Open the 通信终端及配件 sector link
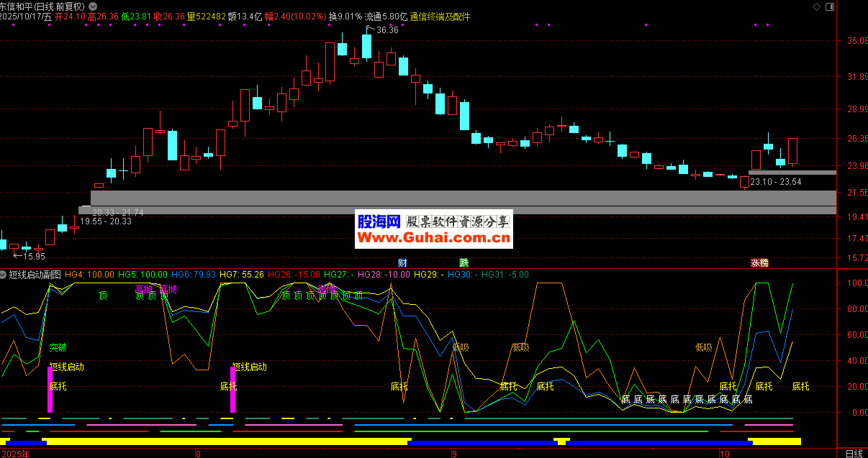Viewport: 868px width, 458px height. point(440,17)
